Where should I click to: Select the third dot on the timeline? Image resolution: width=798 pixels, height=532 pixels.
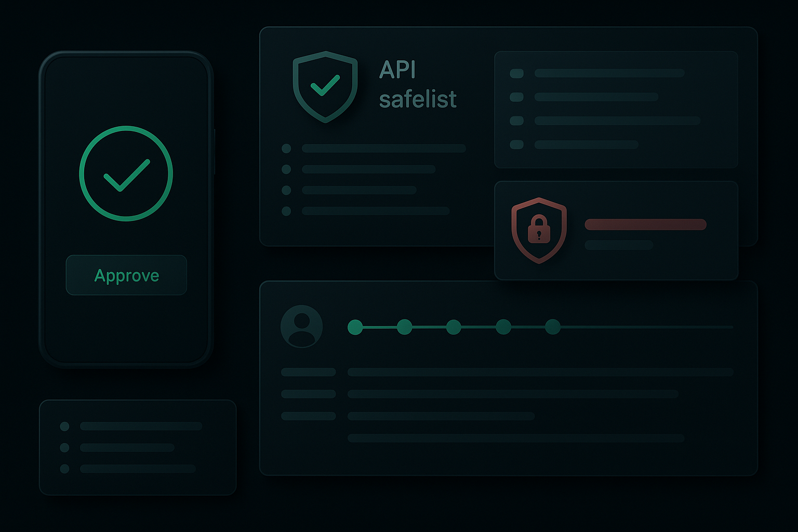(x=454, y=327)
